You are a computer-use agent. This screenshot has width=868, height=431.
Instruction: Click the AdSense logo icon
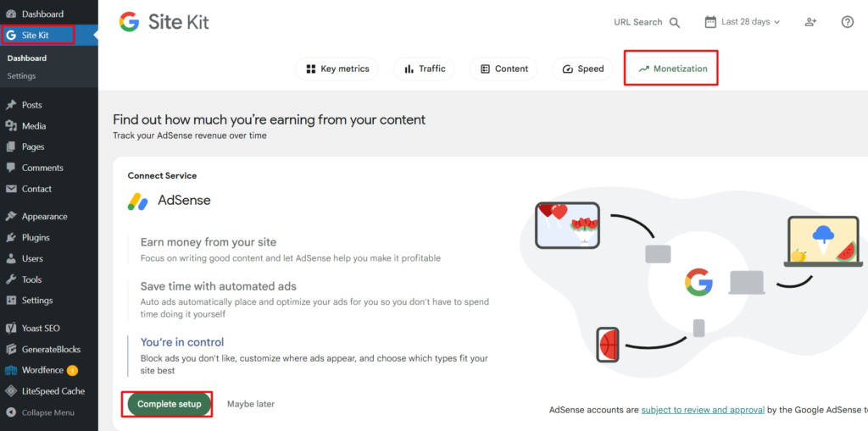click(138, 201)
